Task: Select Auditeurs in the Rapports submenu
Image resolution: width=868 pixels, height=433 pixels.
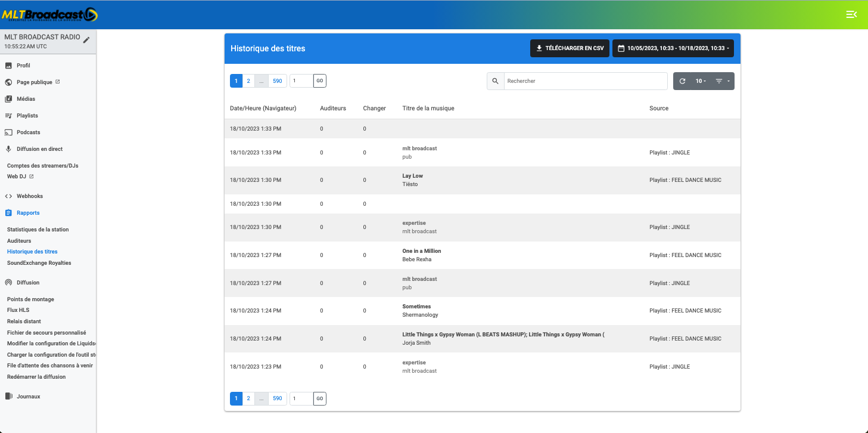Action: pyautogui.click(x=19, y=241)
